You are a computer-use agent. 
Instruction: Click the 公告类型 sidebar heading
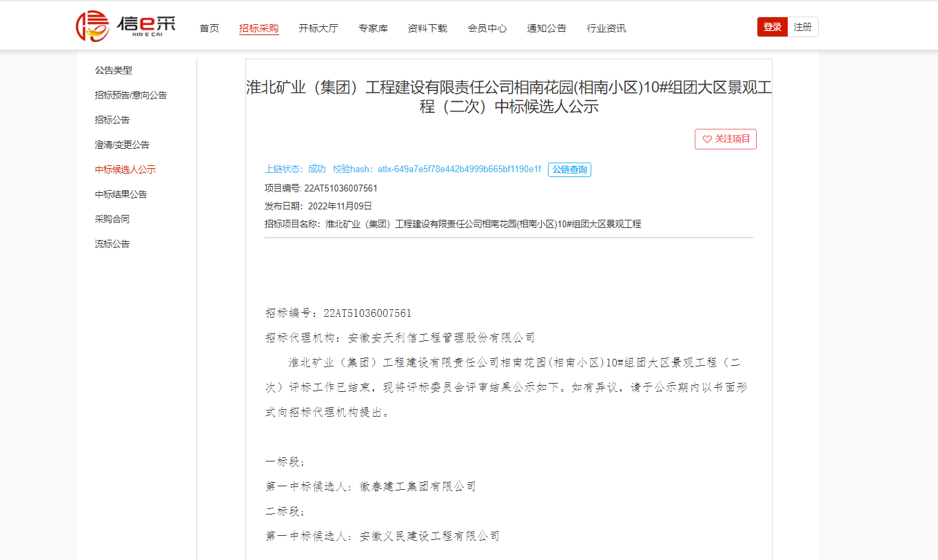(x=114, y=70)
